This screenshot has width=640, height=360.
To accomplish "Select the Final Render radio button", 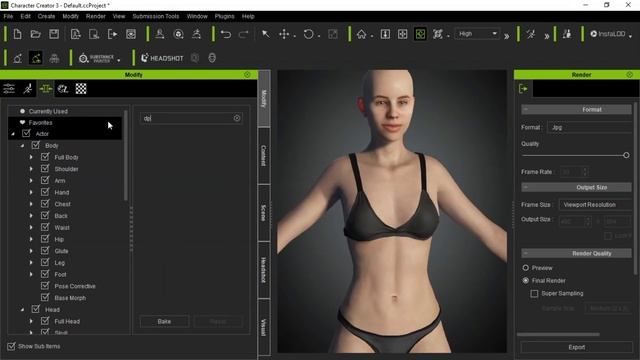I will tap(525, 280).
